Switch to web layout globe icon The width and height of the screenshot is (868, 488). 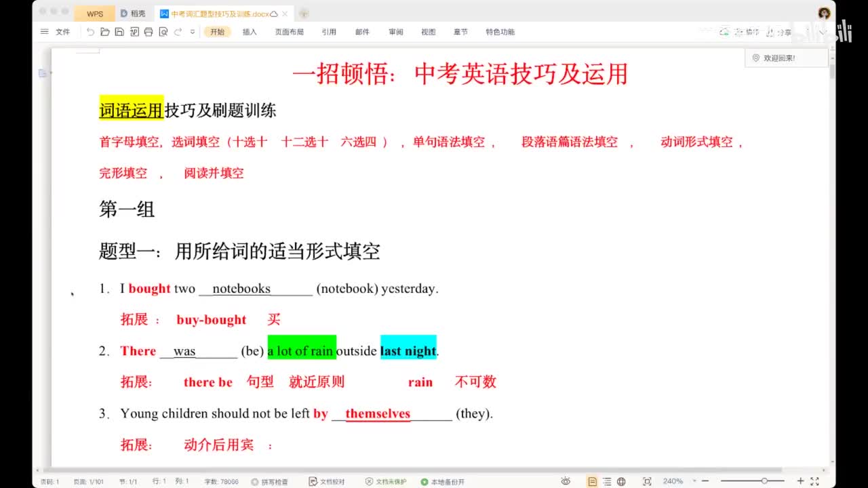coord(622,481)
